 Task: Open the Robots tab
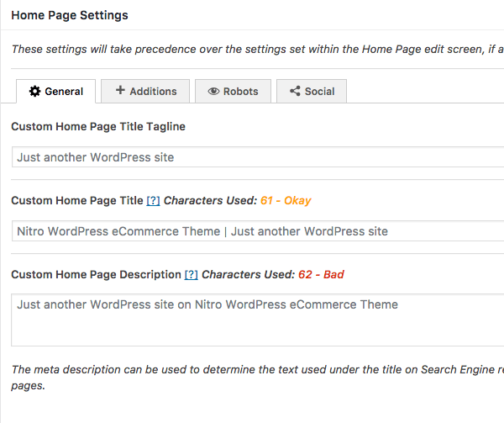coord(233,92)
